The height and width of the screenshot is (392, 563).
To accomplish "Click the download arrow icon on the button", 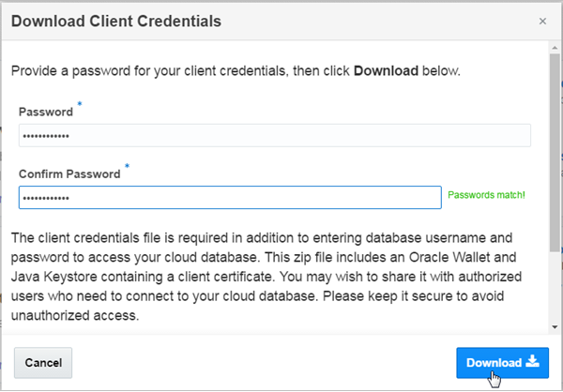I will [x=532, y=361].
